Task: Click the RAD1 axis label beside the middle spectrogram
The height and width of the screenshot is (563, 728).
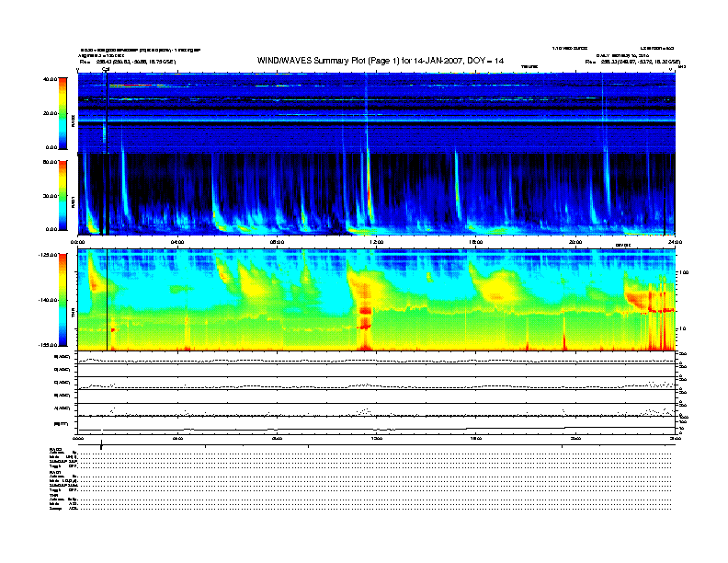Action: (73, 201)
